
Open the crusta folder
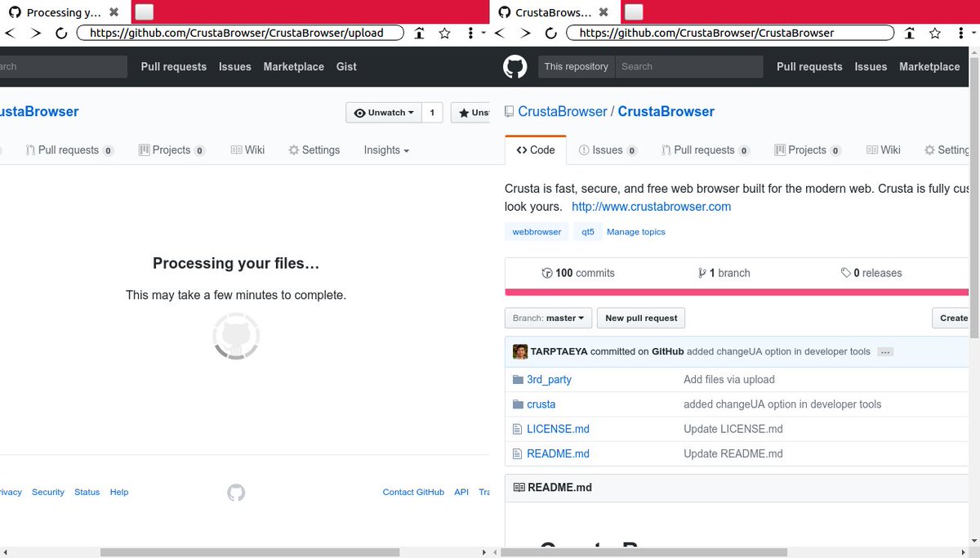coord(541,404)
